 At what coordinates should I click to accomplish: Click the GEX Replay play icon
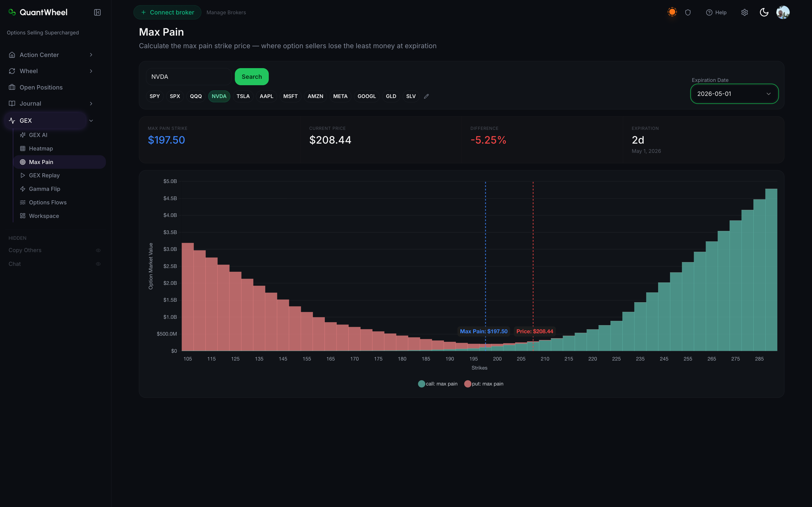(x=23, y=175)
